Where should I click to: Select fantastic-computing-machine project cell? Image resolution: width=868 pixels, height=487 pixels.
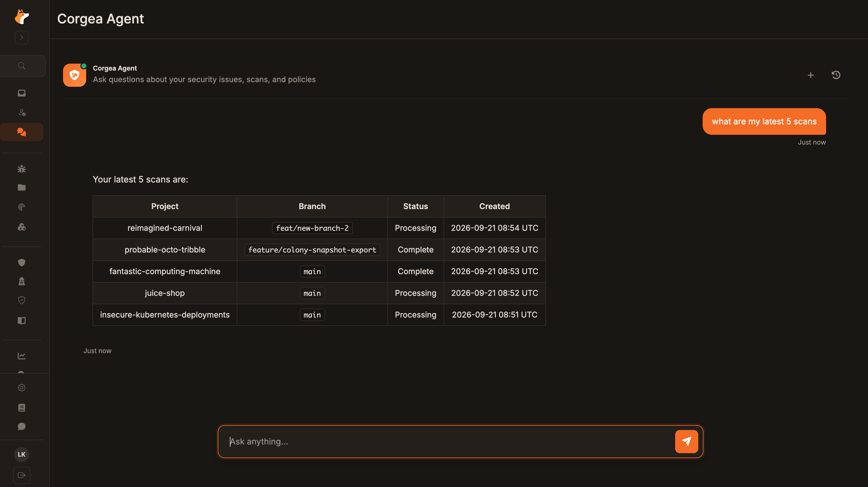[165, 271]
